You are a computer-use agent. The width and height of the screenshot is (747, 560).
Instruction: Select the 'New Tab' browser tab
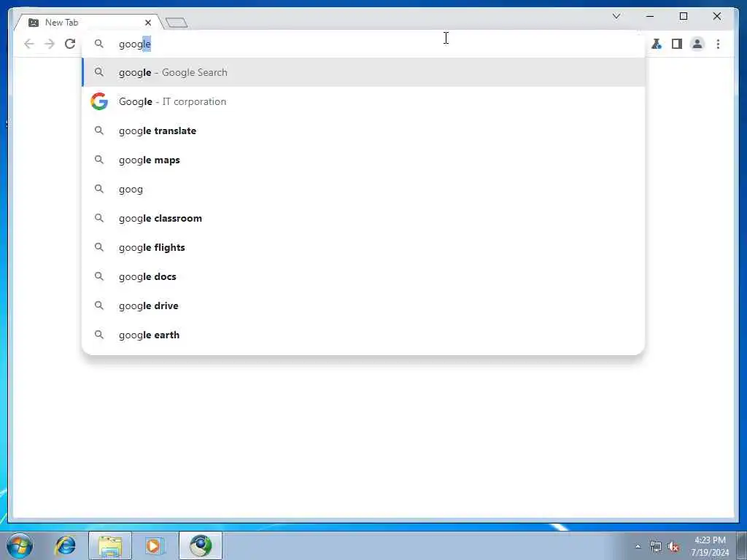(88, 23)
